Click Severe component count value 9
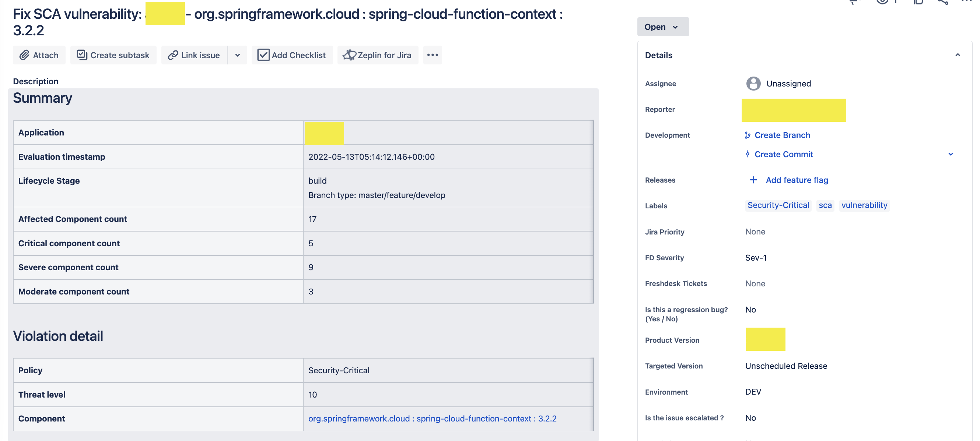 tap(311, 268)
